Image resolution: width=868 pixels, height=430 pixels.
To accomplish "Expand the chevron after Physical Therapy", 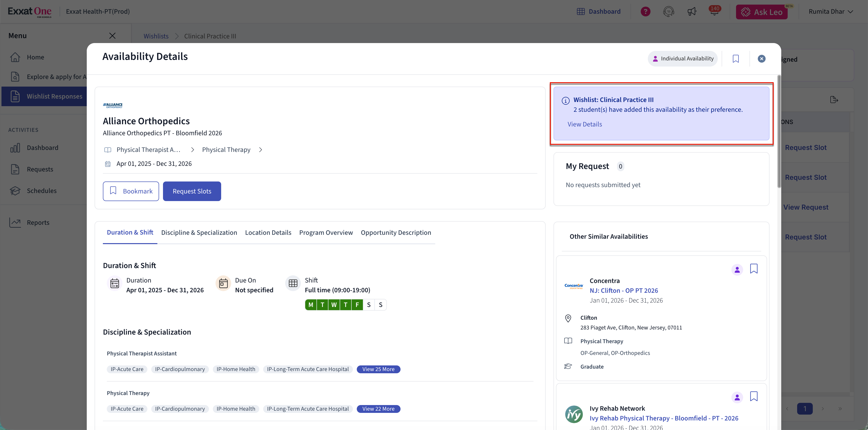I will coord(260,150).
